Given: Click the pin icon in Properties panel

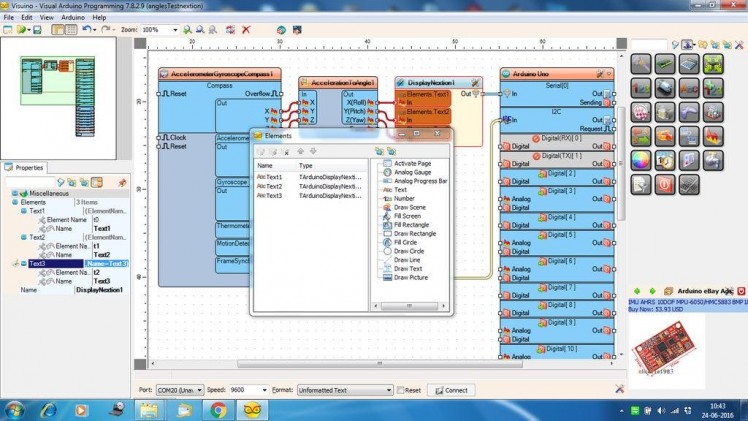Looking at the screenshot, I should pyautogui.click(x=122, y=182).
